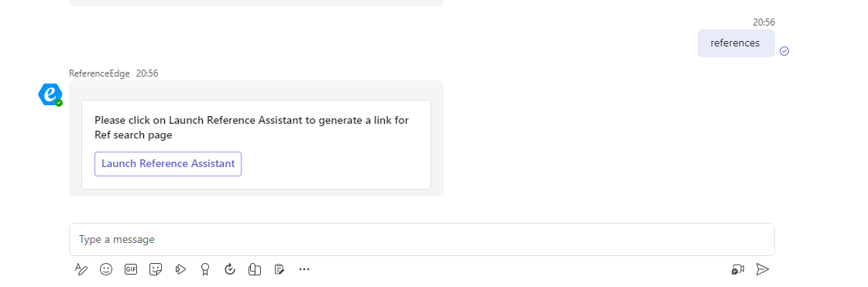This screenshot has height=287, width=868.
Task: Click the green availability badge on avatar
Action: click(59, 103)
